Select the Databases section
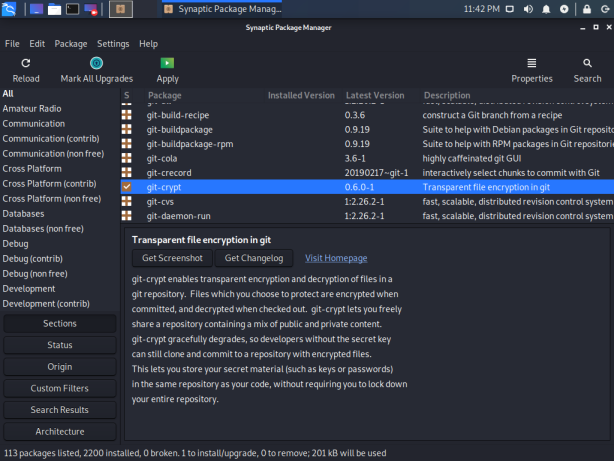Viewport: 614px width, 461px height. point(23,214)
